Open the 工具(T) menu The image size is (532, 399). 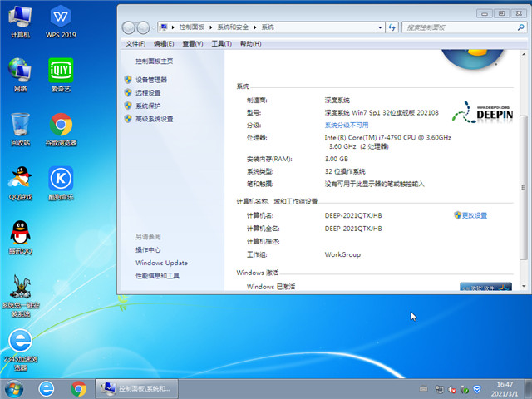pyautogui.click(x=222, y=44)
